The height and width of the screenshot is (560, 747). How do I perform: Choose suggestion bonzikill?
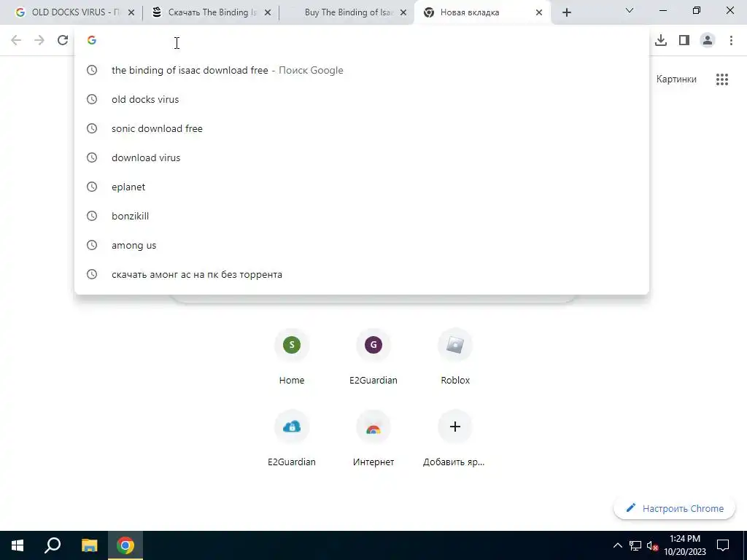(x=362, y=216)
